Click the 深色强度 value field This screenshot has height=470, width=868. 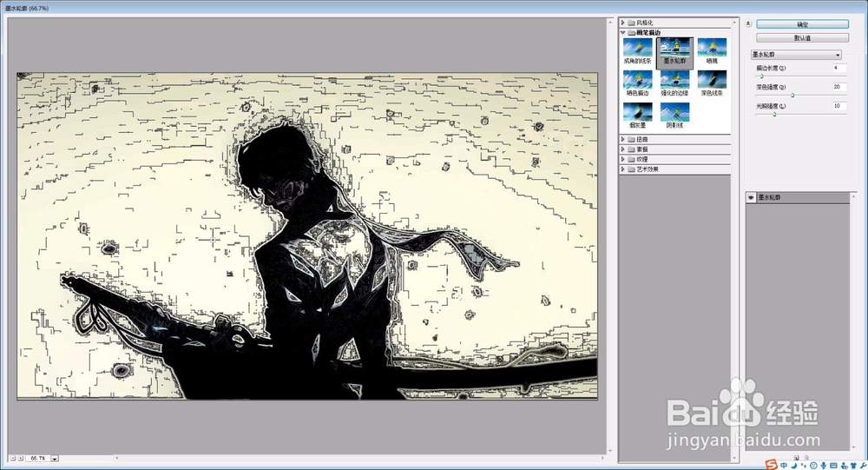839,87
